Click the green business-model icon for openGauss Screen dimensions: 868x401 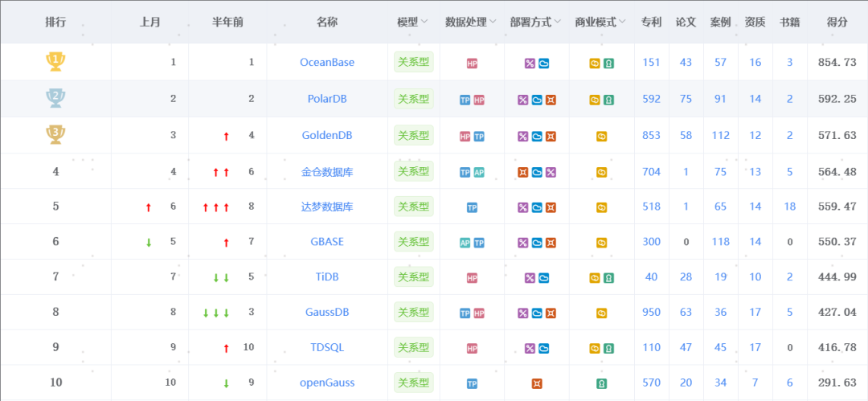601,383
